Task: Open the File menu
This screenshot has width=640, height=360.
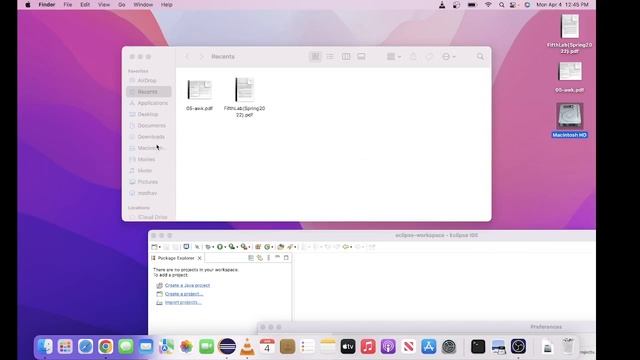Action: [x=68, y=5]
